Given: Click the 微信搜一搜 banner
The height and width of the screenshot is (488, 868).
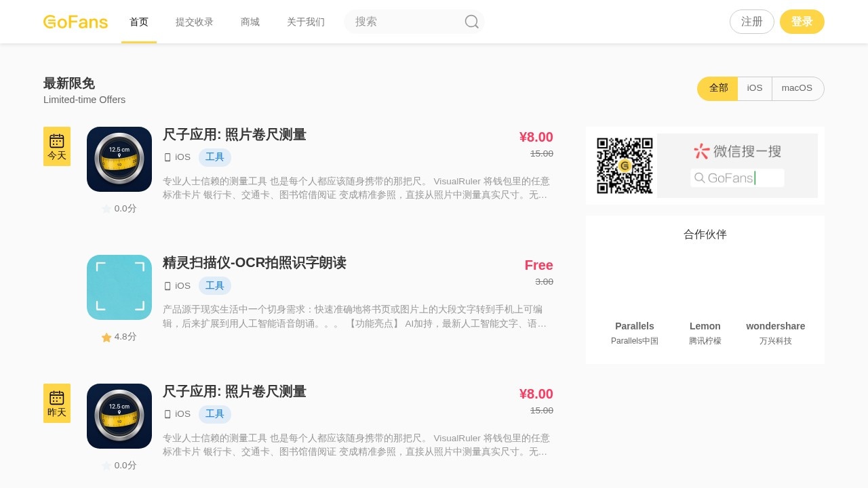Looking at the screenshot, I should click(737, 165).
